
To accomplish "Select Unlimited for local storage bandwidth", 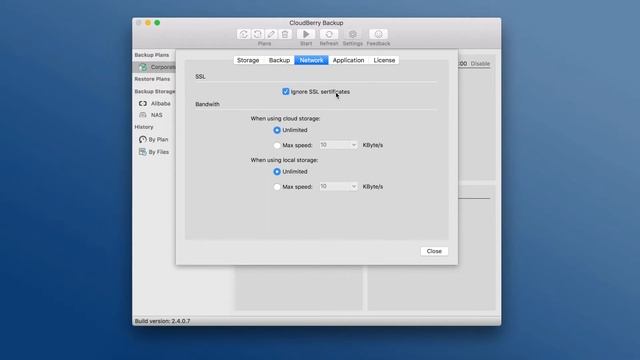I will click(x=277, y=172).
